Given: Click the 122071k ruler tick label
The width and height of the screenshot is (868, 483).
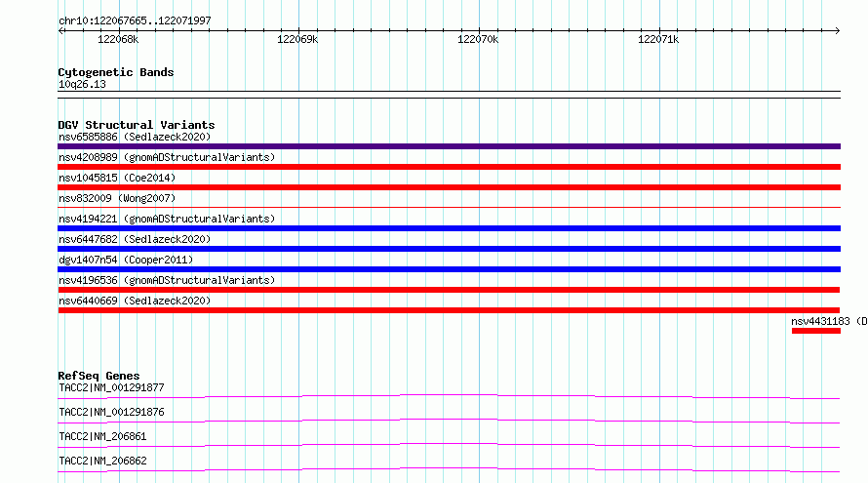Looking at the screenshot, I should tap(658, 39).
